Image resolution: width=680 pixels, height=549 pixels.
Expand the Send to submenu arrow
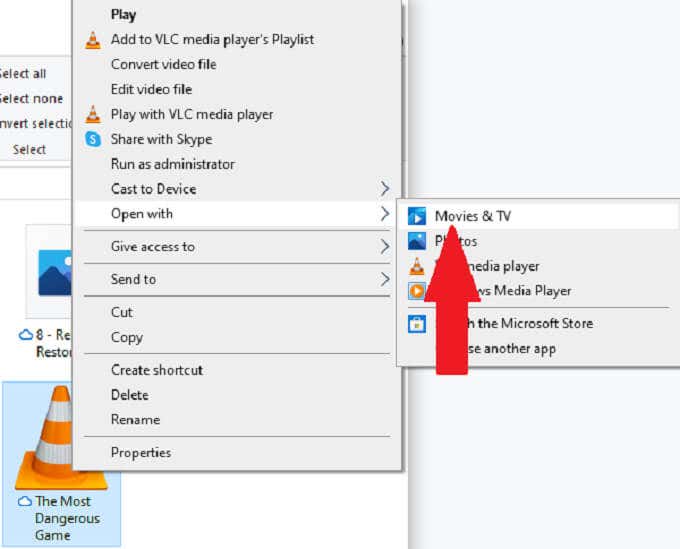(385, 279)
